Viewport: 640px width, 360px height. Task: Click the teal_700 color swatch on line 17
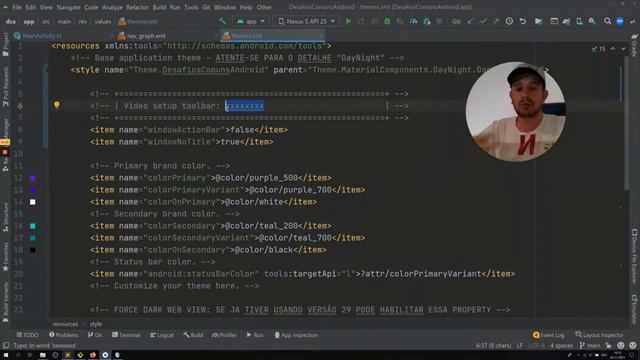click(33, 238)
